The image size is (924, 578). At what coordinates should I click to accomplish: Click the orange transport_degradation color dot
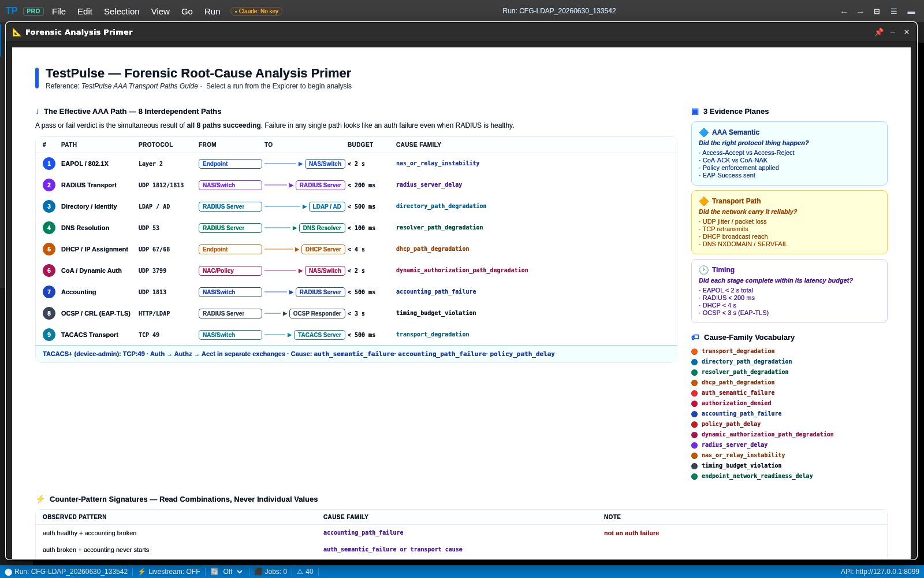(695, 351)
